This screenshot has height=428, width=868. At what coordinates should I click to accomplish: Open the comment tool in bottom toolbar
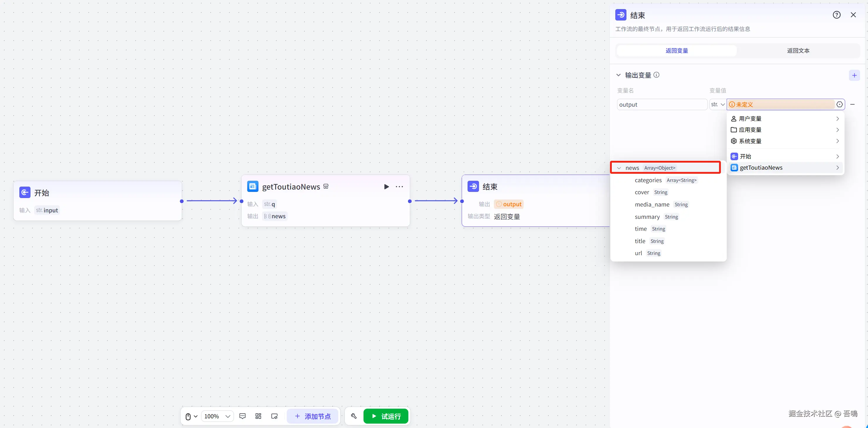[242, 416]
